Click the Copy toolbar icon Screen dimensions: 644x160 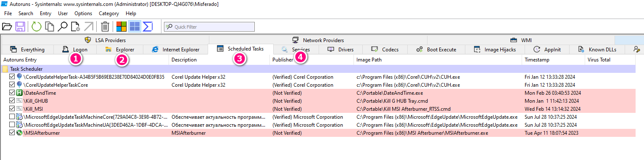pos(50,27)
